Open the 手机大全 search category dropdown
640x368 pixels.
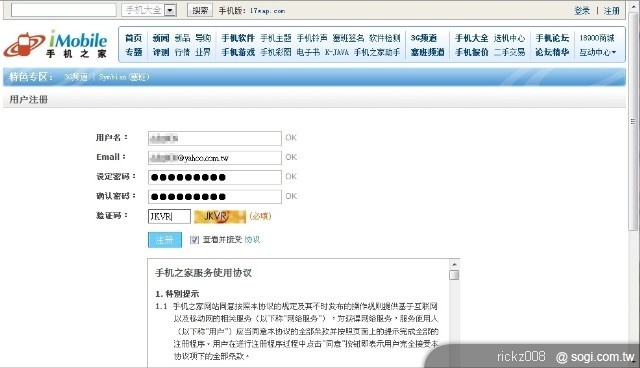pos(170,10)
